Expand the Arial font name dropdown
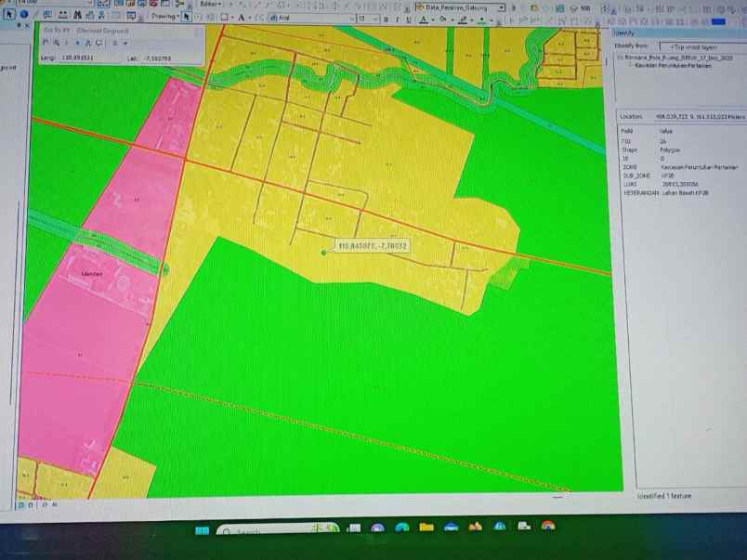747x560 pixels. pyautogui.click(x=350, y=19)
